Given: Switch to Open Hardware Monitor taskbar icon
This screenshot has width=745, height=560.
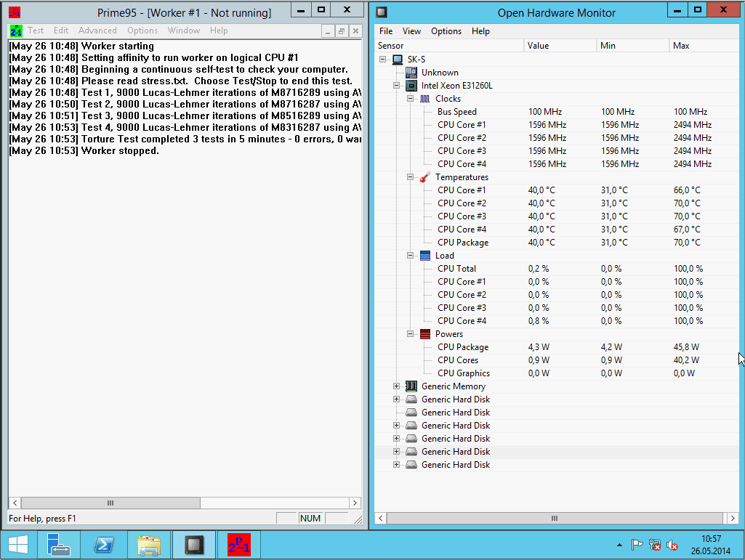Looking at the screenshot, I should tap(194, 545).
